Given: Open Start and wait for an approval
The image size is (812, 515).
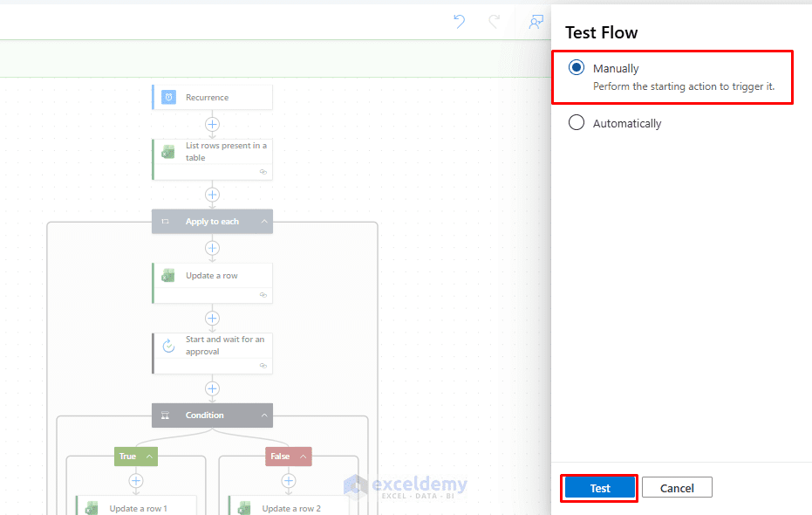Looking at the screenshot, I should point(212,354).
